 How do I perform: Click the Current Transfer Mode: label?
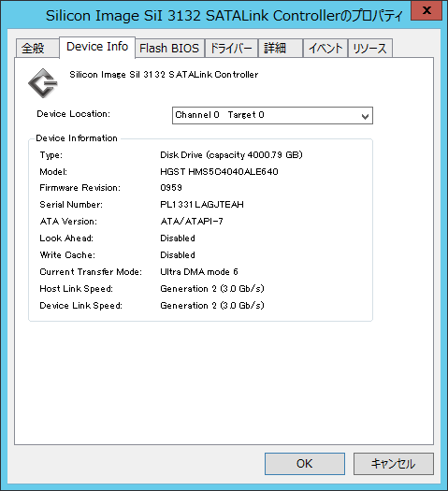pyautogui.click(x=91, y=272)
